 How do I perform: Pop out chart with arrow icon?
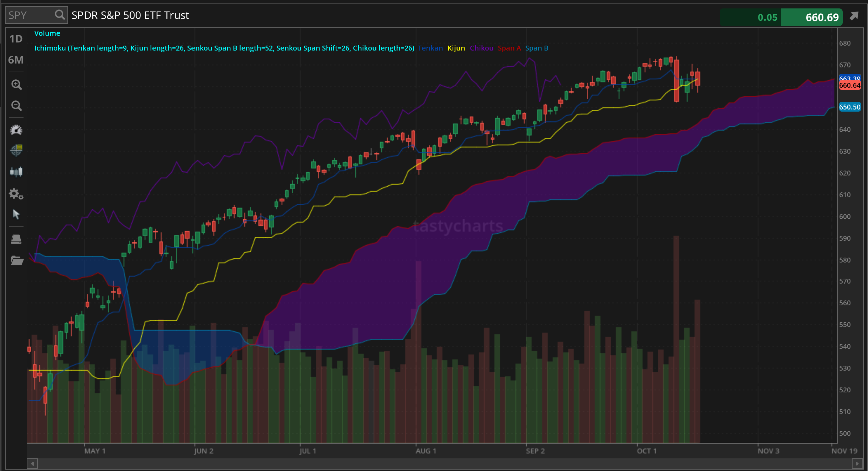click(x=854, y=16)
